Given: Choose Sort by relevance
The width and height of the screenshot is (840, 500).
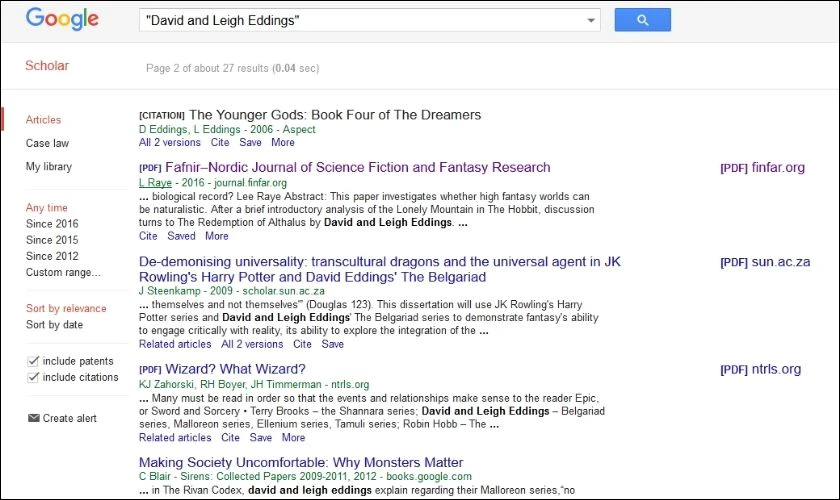Looking at the screenshot, I should 66,308.
